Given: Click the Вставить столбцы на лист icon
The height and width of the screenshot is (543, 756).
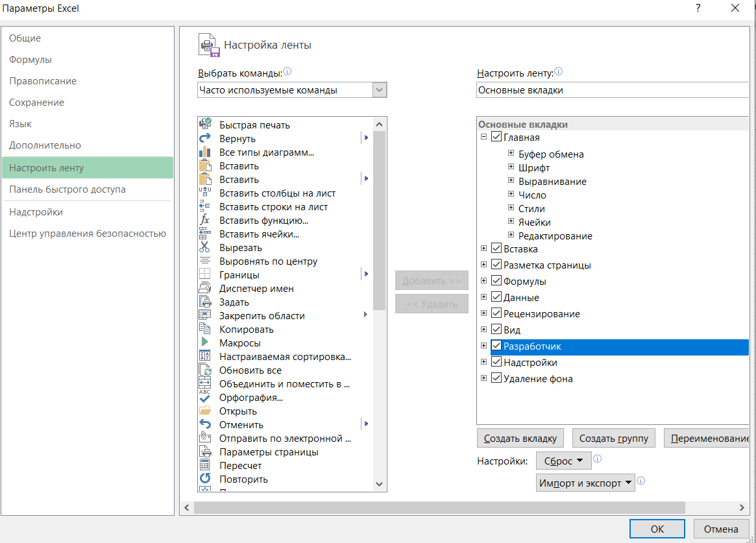Looking at the screenshot, I should pos(206,193).
